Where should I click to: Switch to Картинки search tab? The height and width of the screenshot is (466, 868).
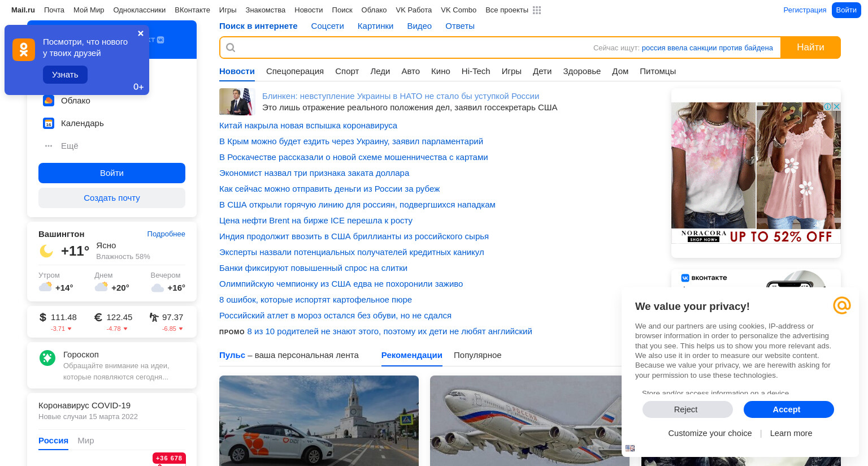(375, 26)
